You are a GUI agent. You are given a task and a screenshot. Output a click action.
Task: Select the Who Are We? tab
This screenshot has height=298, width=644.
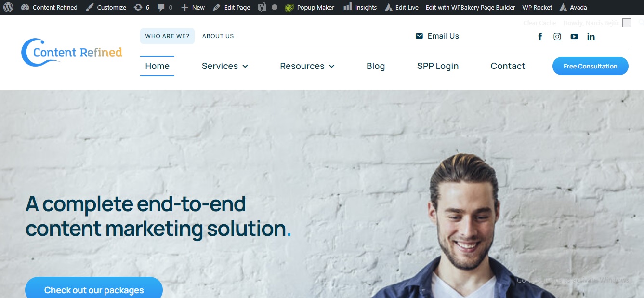(x=167, y=36)
